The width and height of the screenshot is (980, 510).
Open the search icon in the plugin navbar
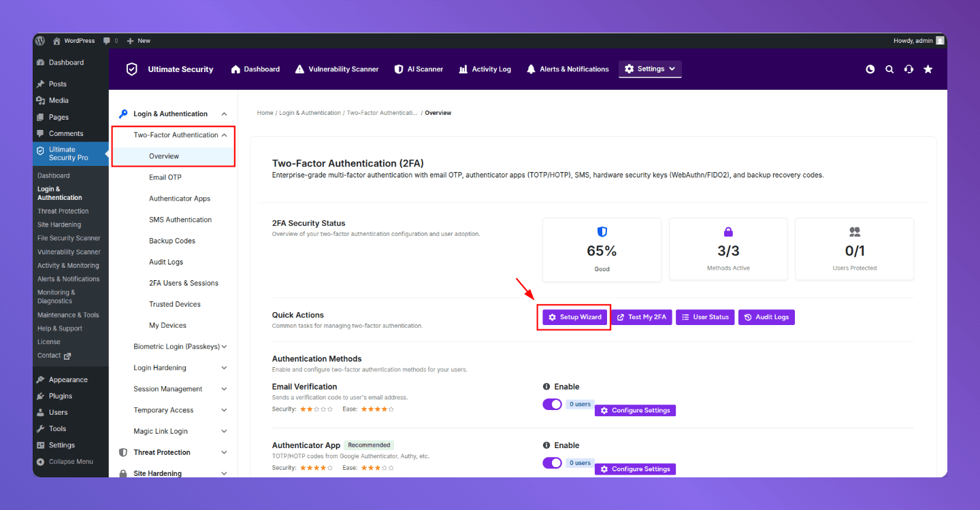tap(889, 69)
